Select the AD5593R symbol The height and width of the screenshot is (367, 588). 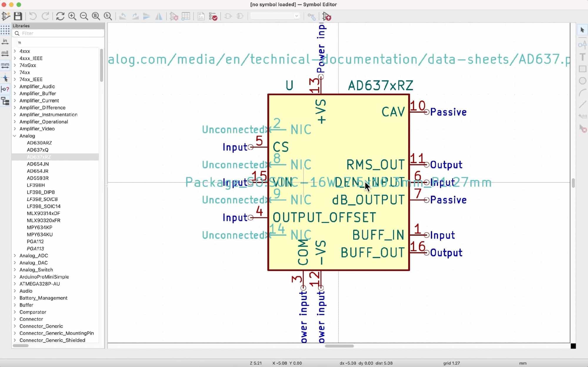click(x=38, y=178)
